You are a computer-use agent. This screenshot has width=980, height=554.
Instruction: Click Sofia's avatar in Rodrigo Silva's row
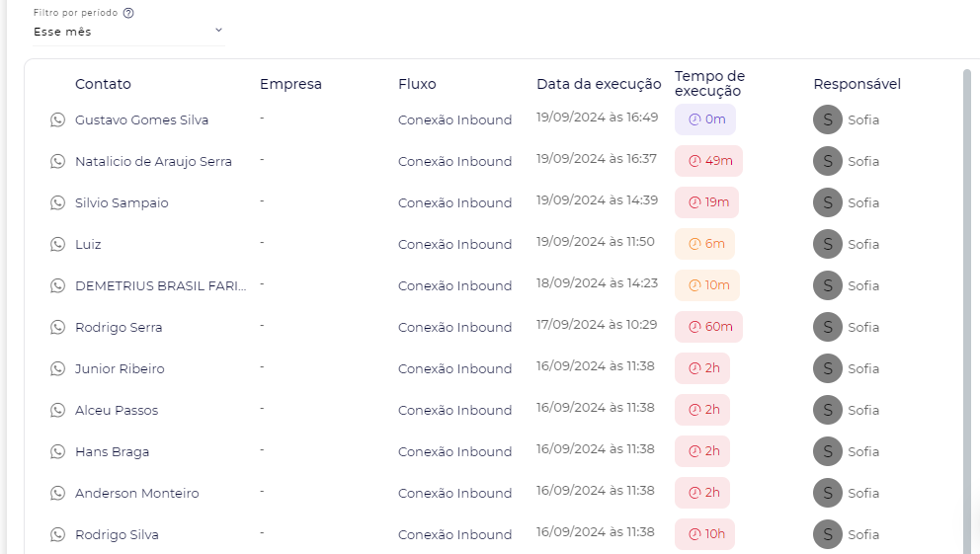[827, 535]
